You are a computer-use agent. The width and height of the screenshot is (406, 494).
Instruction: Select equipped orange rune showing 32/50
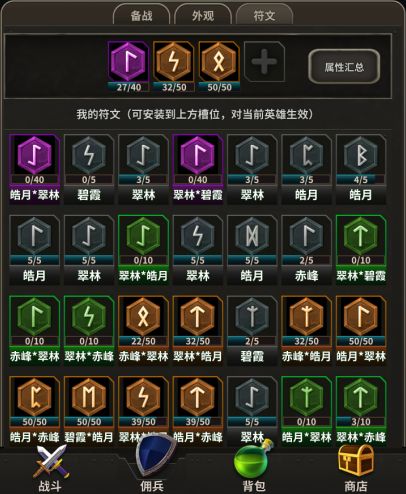(174, 66)
